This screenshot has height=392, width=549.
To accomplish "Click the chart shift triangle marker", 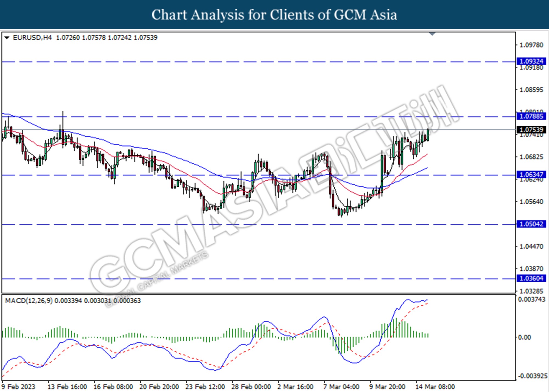I will [x=432, y=34].
